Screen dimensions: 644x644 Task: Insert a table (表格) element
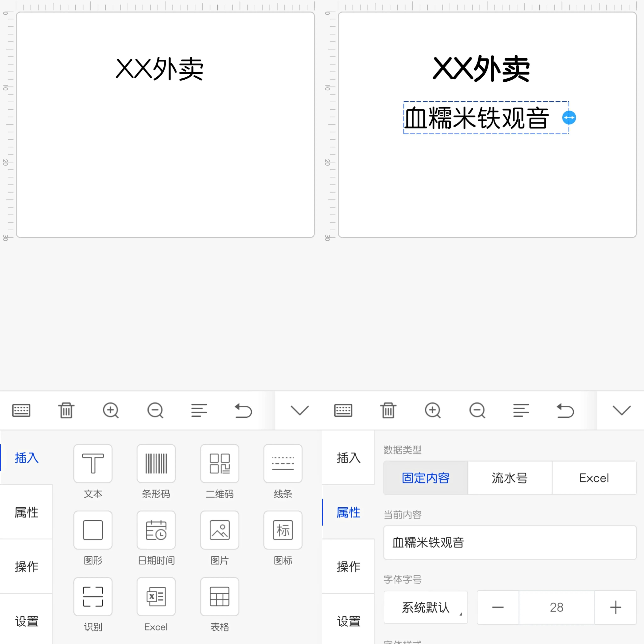[x=219, y=597]
